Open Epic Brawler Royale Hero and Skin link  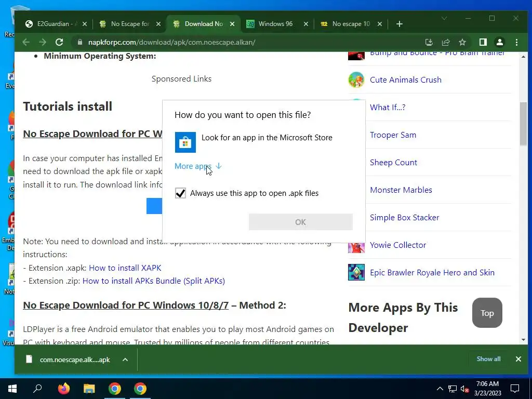pos(432,272)
